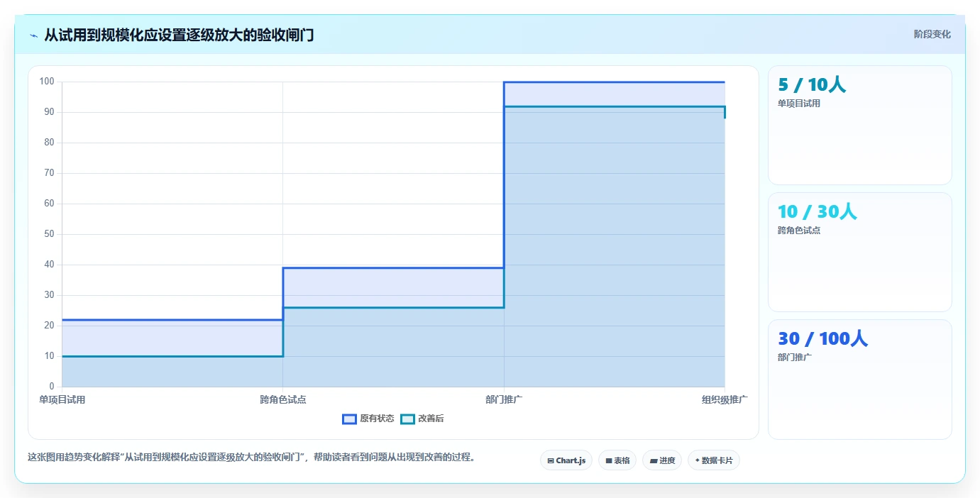The height and width of the screenshot is (498, 980).
Task: Click the 部门推广 x-axis label
Action: pos(504,399)
